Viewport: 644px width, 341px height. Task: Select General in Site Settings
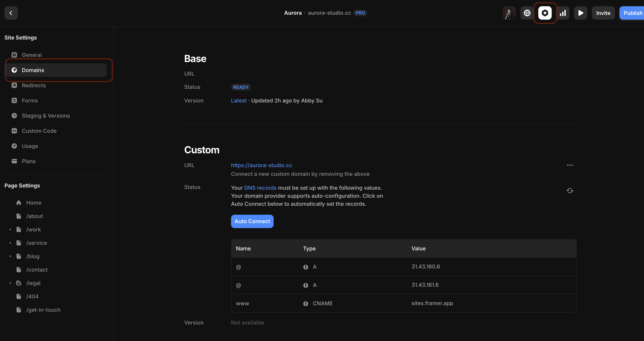[32, 55]
